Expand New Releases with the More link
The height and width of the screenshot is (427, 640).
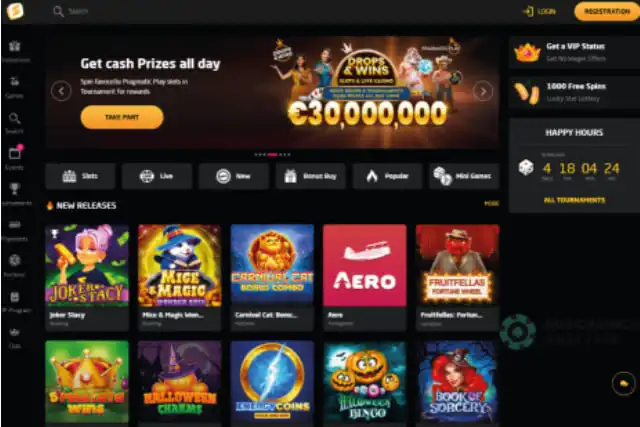coord(491,203)
